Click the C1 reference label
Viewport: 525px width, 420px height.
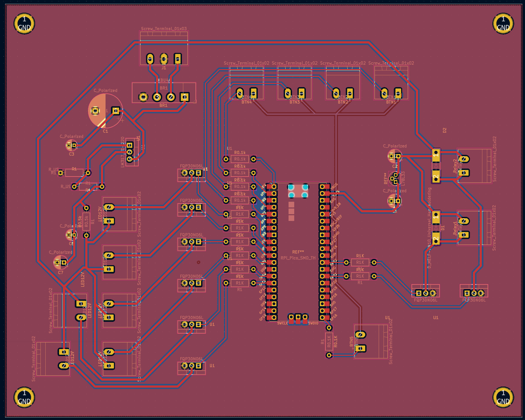coord(105,131)
